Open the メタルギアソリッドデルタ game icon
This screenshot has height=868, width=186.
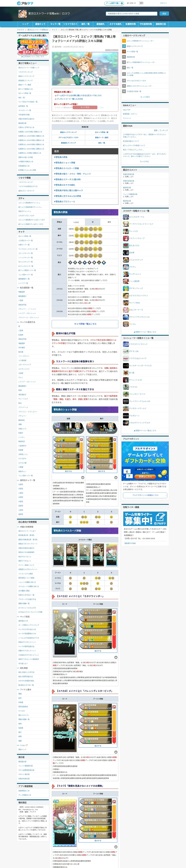click(126, 423)
